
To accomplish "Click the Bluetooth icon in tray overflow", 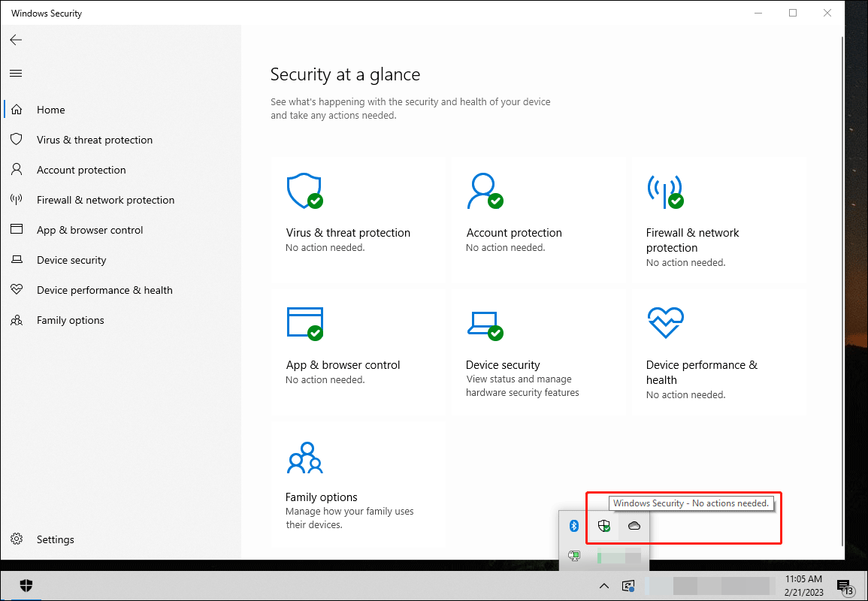I will (574, 526).
